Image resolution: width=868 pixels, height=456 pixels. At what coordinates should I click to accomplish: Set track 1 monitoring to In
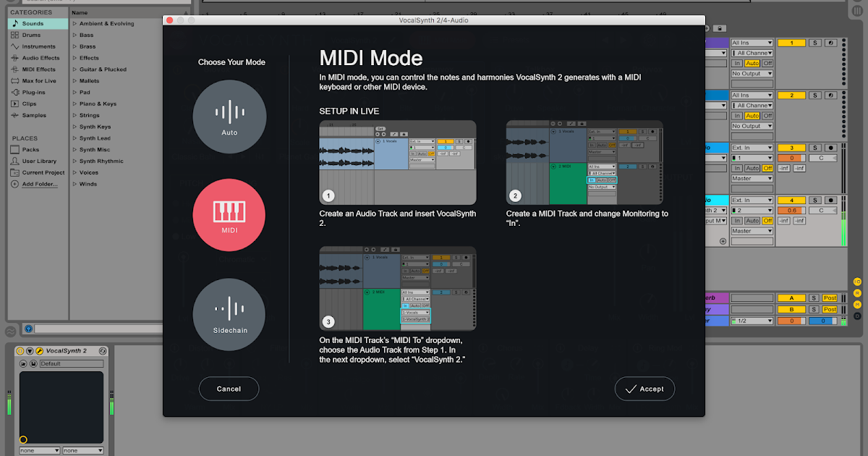pyautogui.click(x=737, y=64)
